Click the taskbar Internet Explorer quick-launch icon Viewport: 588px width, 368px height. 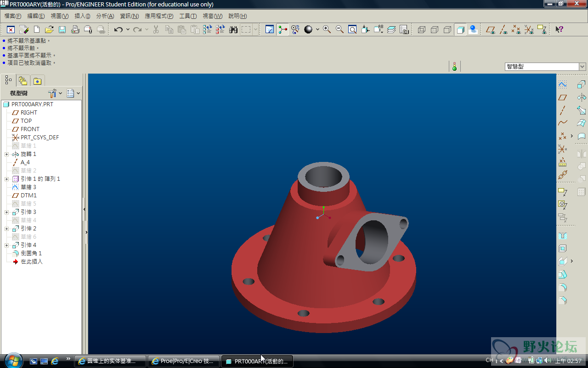pyautogui.click(x=55, y=361)
